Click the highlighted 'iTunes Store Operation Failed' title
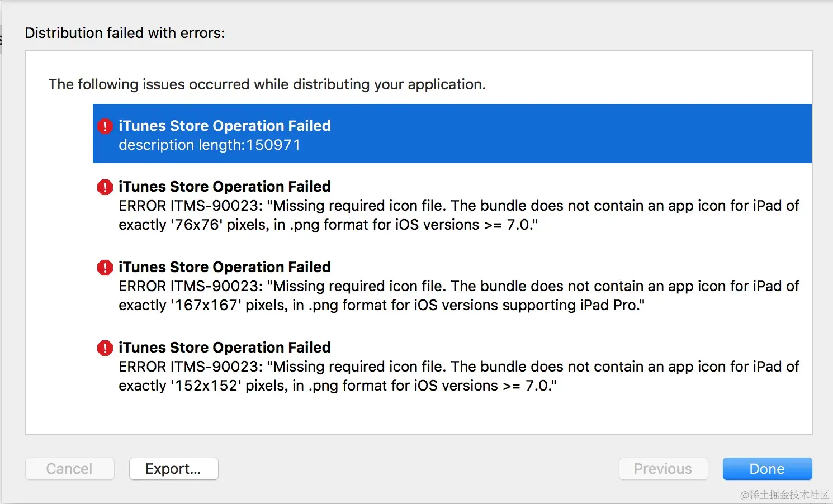This screenshot has width=833, height=504. coord(224,126)
